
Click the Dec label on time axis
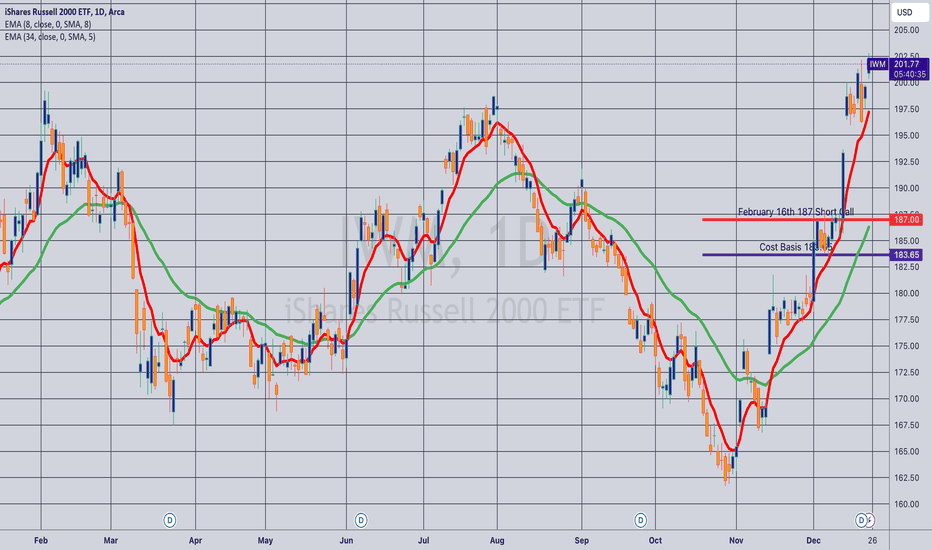coord(813,540)
